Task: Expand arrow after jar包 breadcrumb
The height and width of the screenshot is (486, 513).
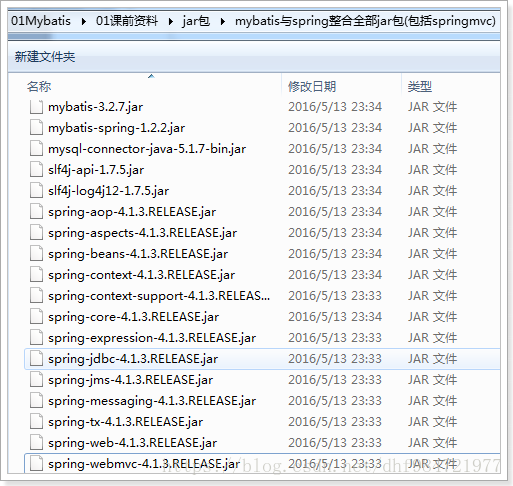Action: tap(223, 22)
